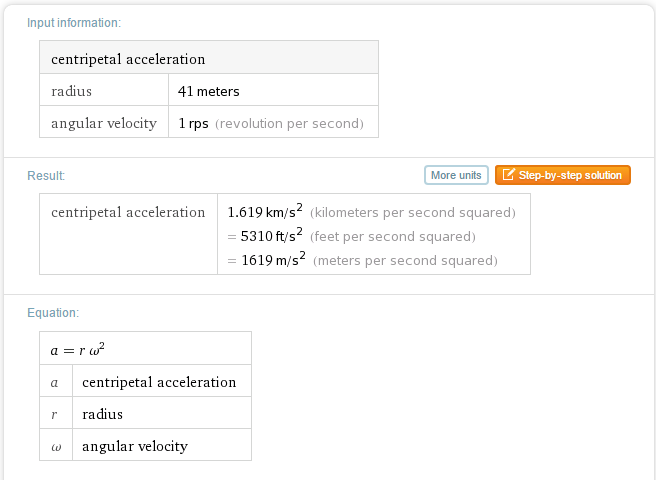Click centripetal acceleration label in Result table
Viewport: 656px width, 480px height.
[128, 212]
